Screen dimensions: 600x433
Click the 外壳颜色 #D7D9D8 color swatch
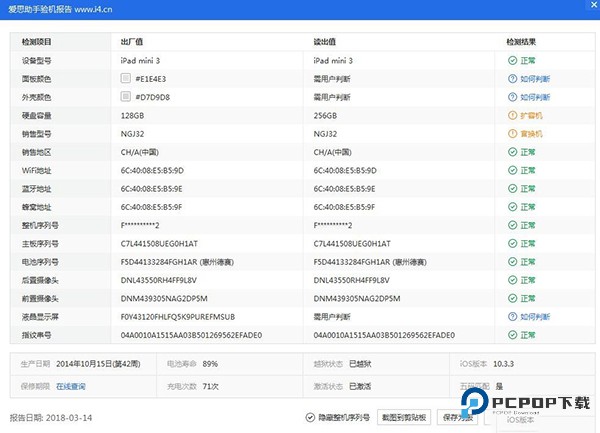[126, 96]
